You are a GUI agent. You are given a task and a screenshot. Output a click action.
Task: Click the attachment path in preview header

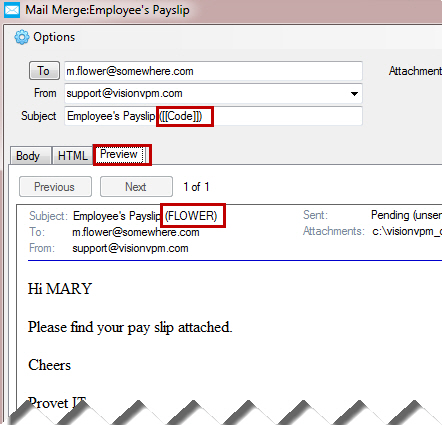[x=407, y=231]
